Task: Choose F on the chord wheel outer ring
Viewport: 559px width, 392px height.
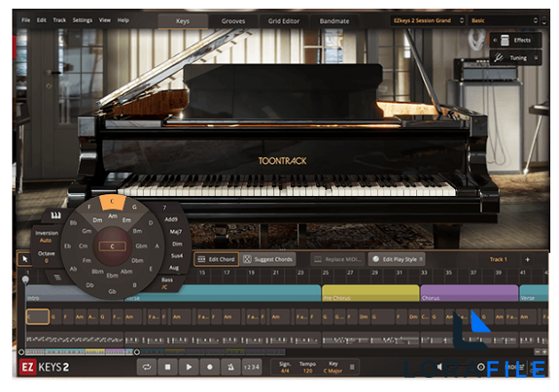Action: point(89,207)
